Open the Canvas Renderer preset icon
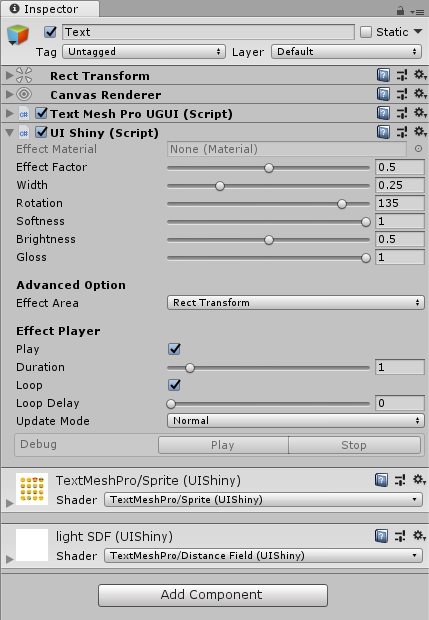 402,94
